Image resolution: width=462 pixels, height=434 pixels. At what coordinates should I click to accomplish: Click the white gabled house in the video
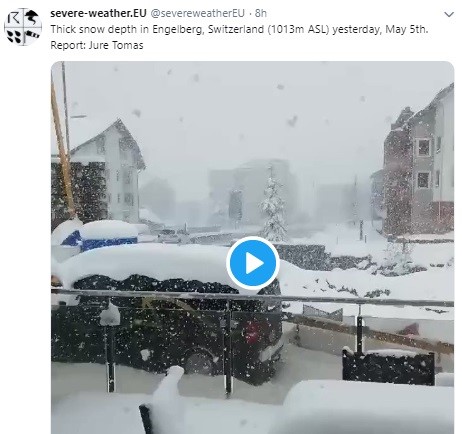click(x=107, y=172)
